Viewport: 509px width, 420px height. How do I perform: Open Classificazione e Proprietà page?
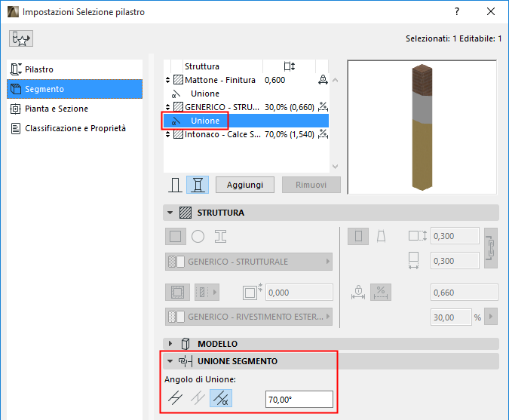(x=75, y=128)
